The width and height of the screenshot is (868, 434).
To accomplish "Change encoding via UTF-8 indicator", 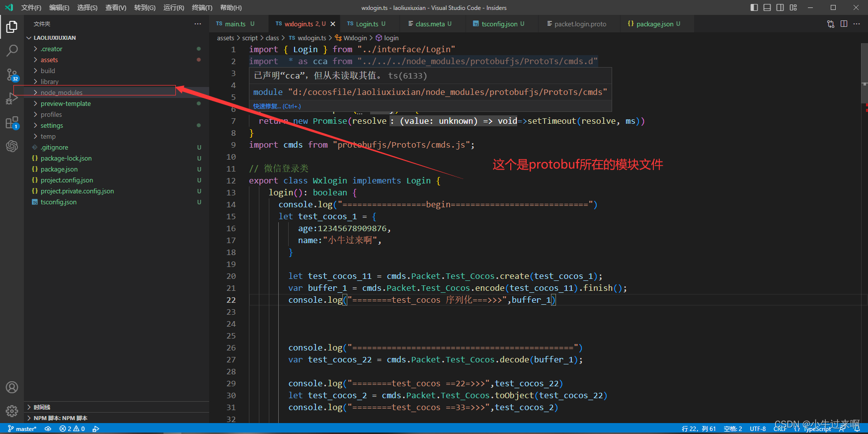I will click(x=758, y=429).
